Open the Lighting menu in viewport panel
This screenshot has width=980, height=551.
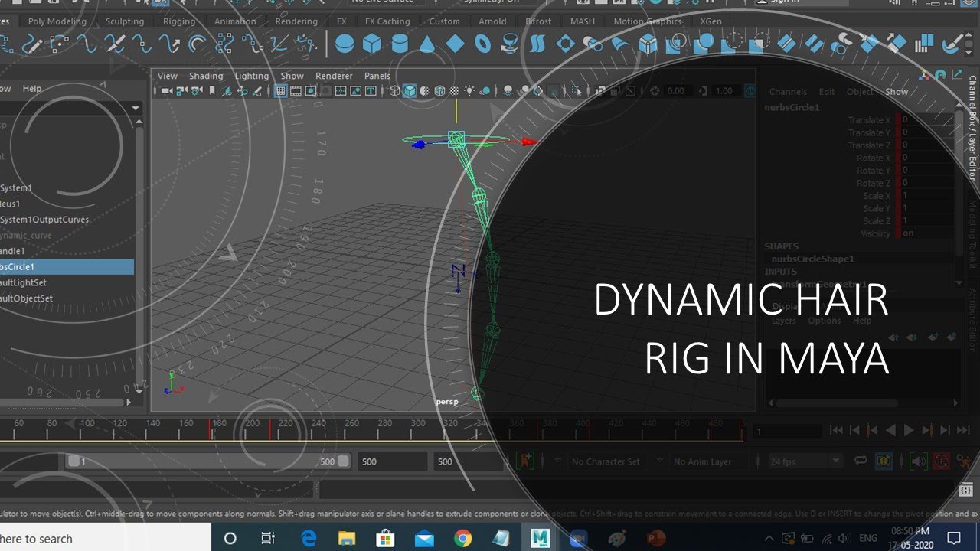click(252, 76)
